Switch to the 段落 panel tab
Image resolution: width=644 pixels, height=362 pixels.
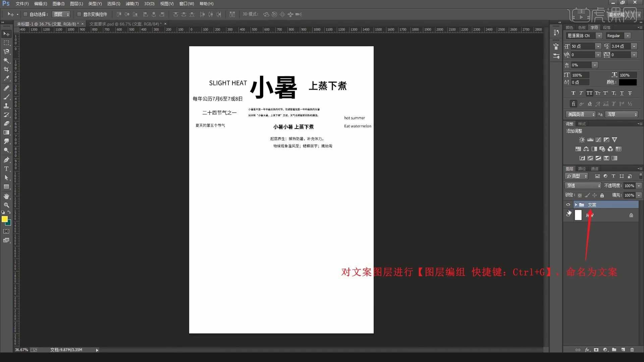coord(606,27)
